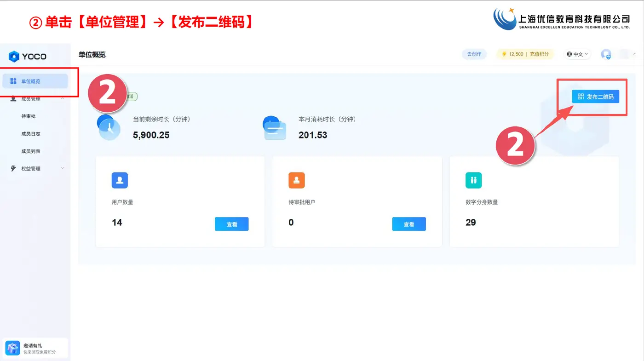644x361 pixels.
Task: Click the 本月消耗时长(分钟) label
Action: (327, 119)
